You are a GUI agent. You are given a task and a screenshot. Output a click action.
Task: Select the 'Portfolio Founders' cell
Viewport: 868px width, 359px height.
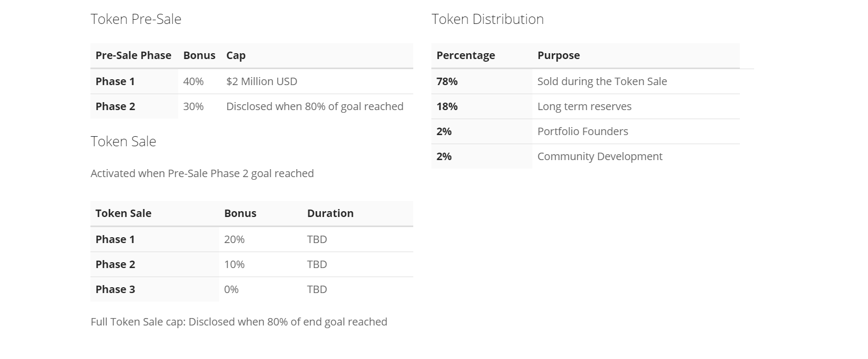click(x=582, y=131)
